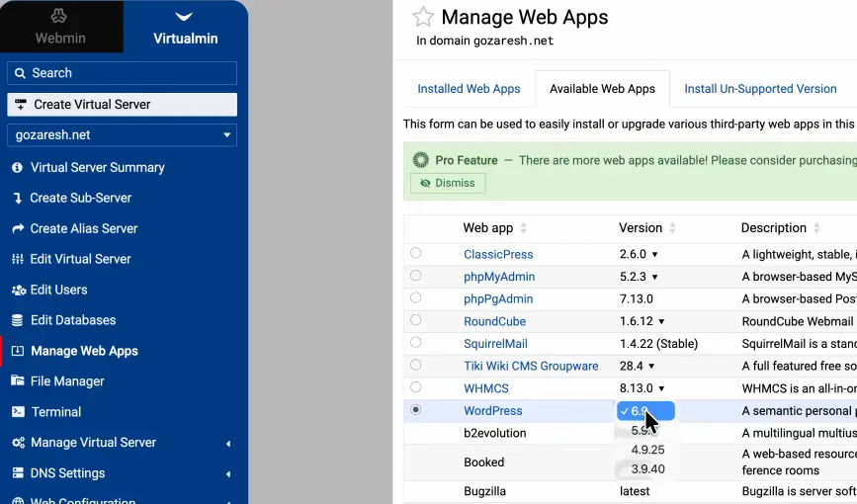
Task: Click the Search input field
Action: pos(122,73)
